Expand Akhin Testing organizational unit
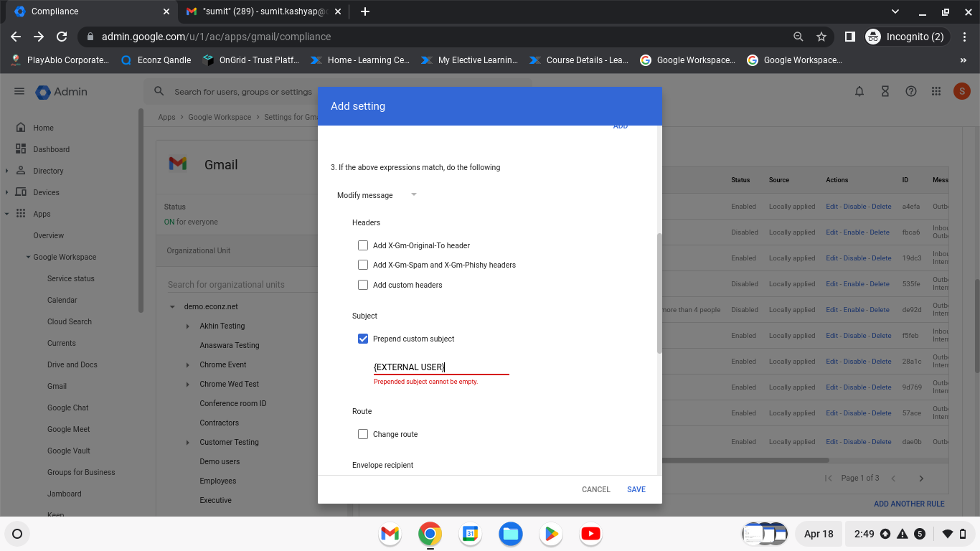Viewport: 980px width, 551px height. 188,326
